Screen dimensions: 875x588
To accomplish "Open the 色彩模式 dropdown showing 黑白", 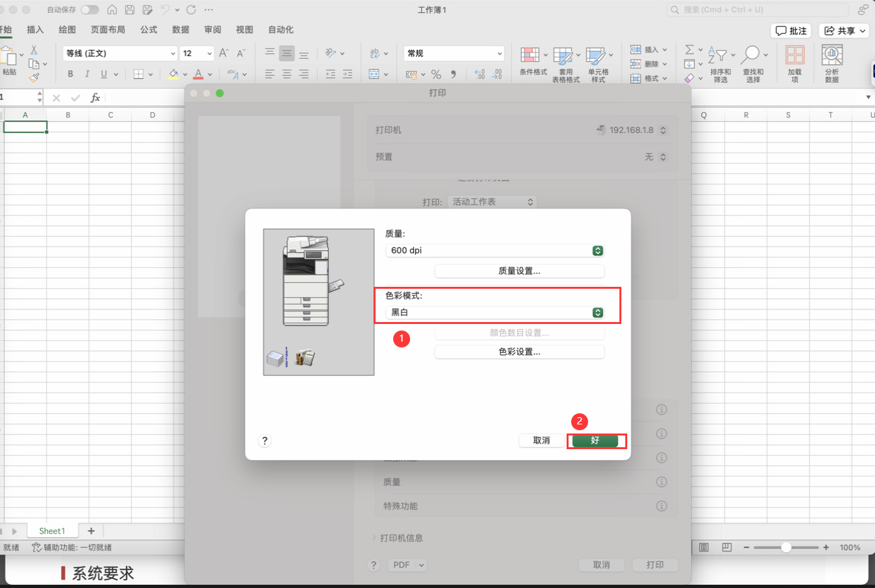I will (x=494, y=313).
